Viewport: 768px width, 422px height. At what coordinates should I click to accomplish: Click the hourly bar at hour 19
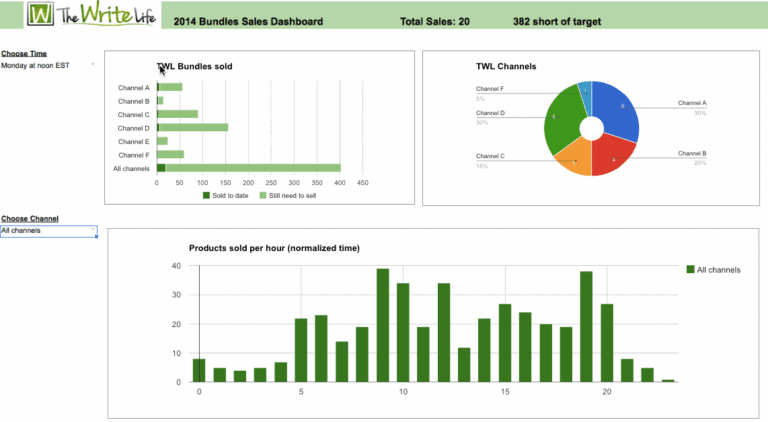click(x=586, y=327)
